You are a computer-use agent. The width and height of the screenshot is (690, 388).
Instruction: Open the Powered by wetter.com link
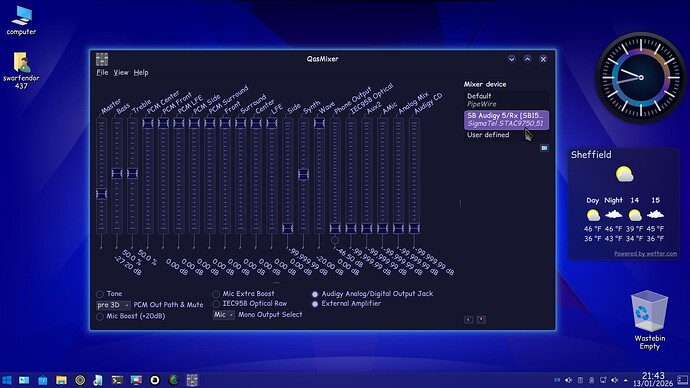click(x=646, y=253)
